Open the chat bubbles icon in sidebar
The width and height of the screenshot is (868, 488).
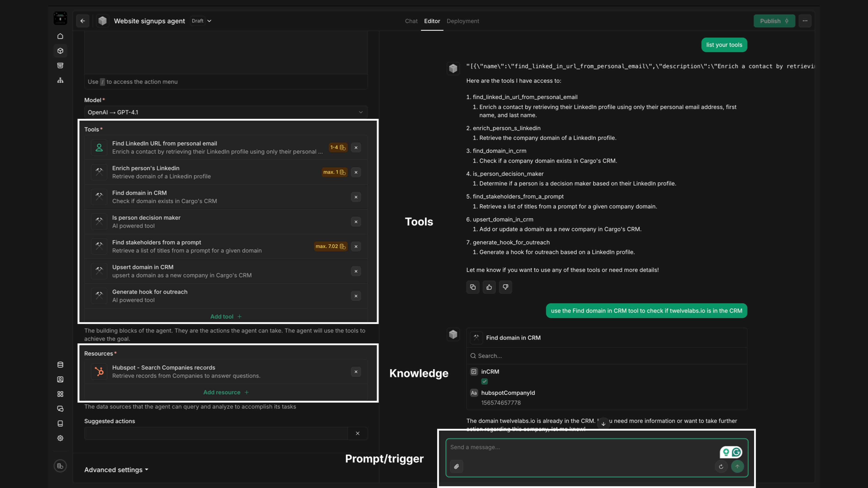[60, 409]
